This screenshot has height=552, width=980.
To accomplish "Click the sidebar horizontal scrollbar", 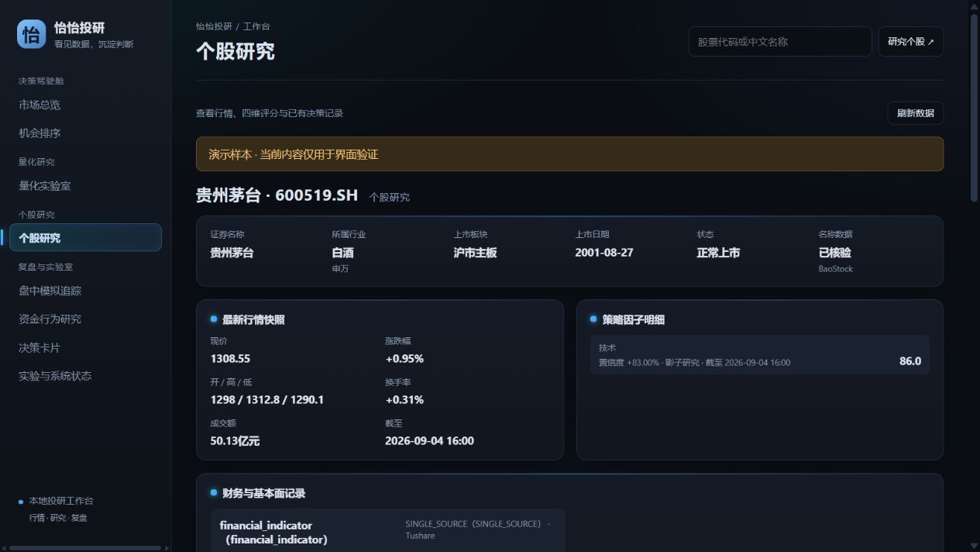I will point(85,547).
